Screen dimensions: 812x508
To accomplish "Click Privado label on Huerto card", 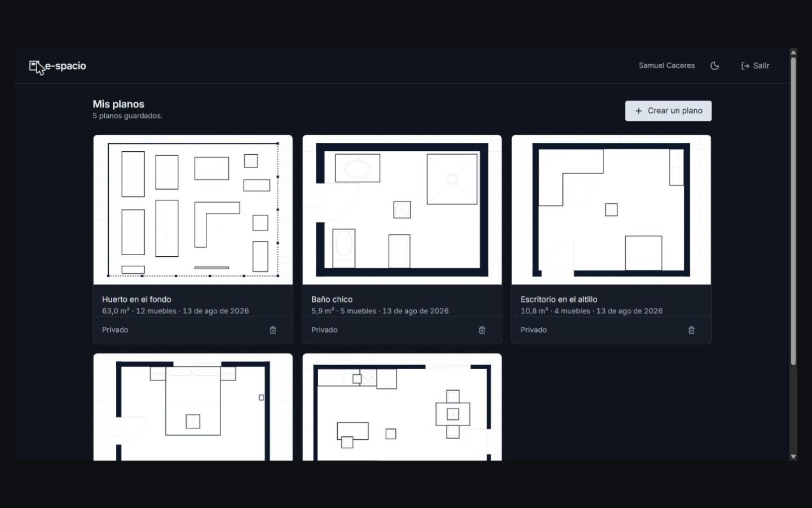I will tap(115, 330).
